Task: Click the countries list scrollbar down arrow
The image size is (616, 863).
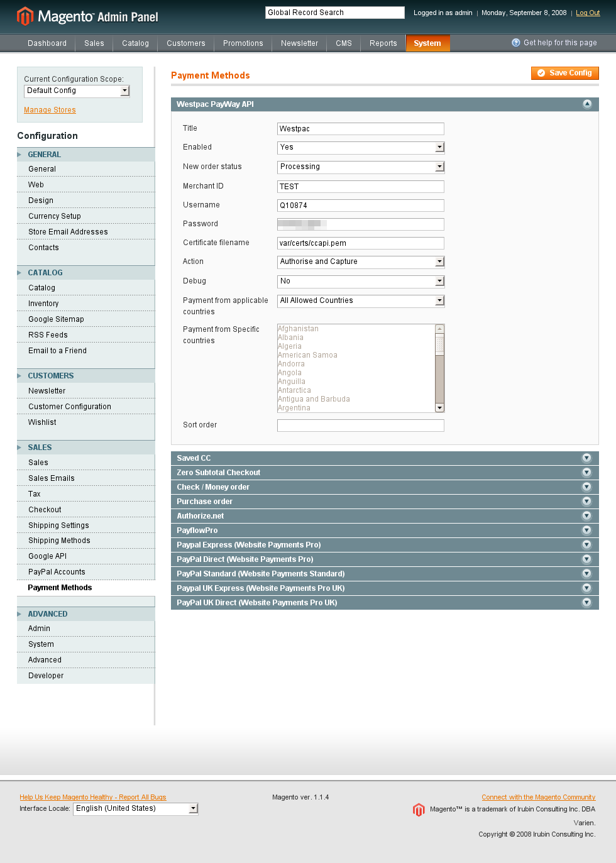Action: click(440, 408)
